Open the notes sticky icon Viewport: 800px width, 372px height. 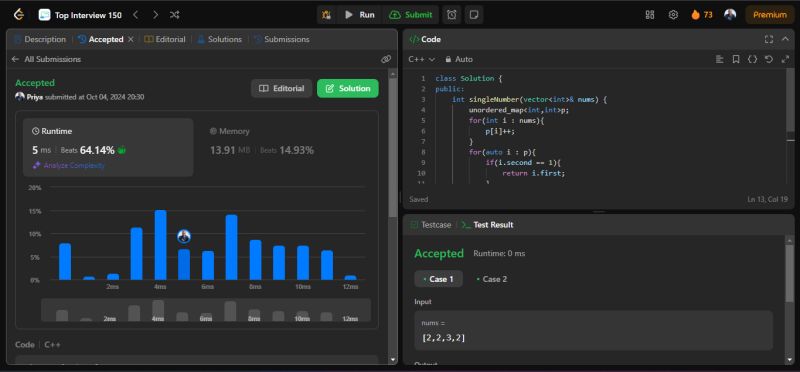[x=473, y=15]
